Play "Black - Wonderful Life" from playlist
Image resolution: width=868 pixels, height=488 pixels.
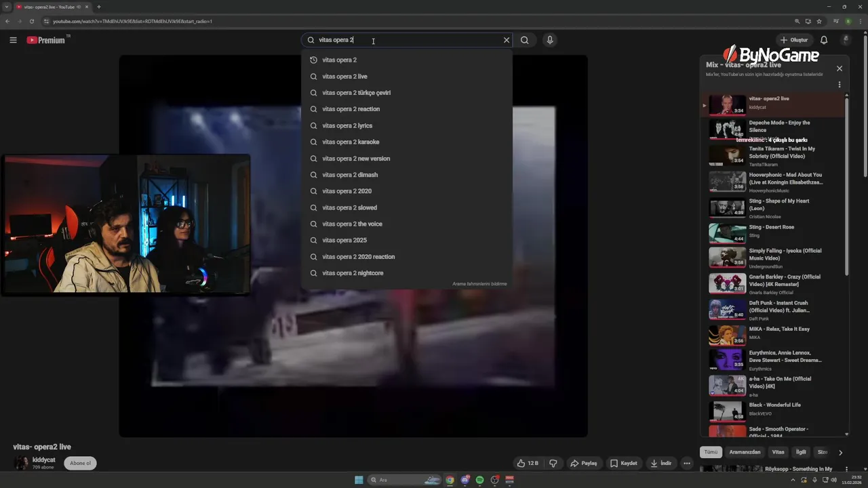click(x=773, y=411)
